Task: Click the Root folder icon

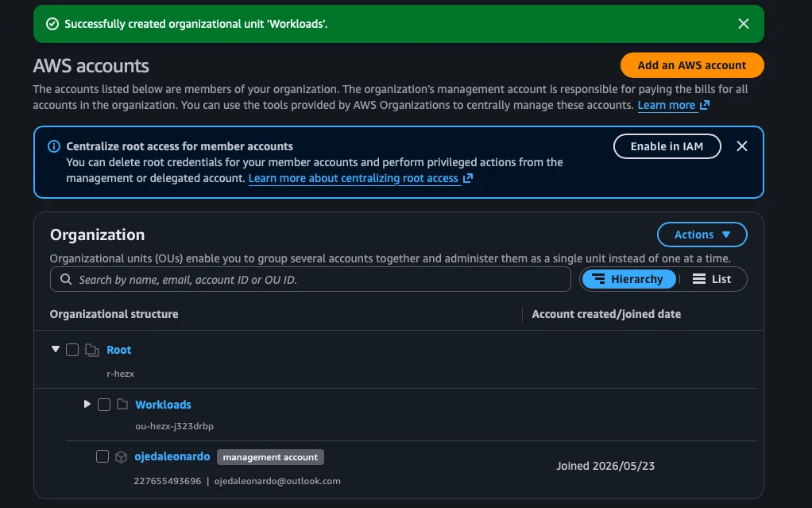Action: pyautogui.click(x=91, y=351)
